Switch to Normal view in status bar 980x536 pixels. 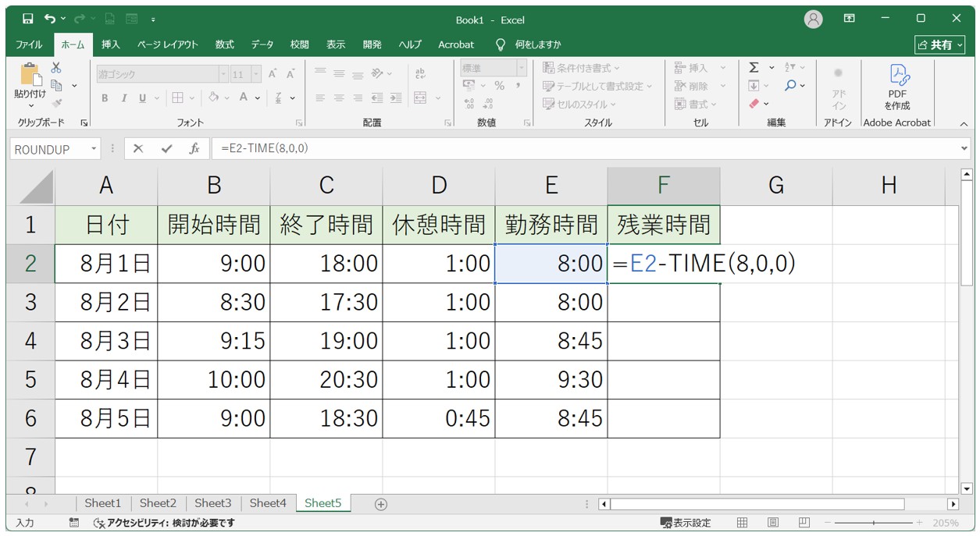(x=743, y=523)
